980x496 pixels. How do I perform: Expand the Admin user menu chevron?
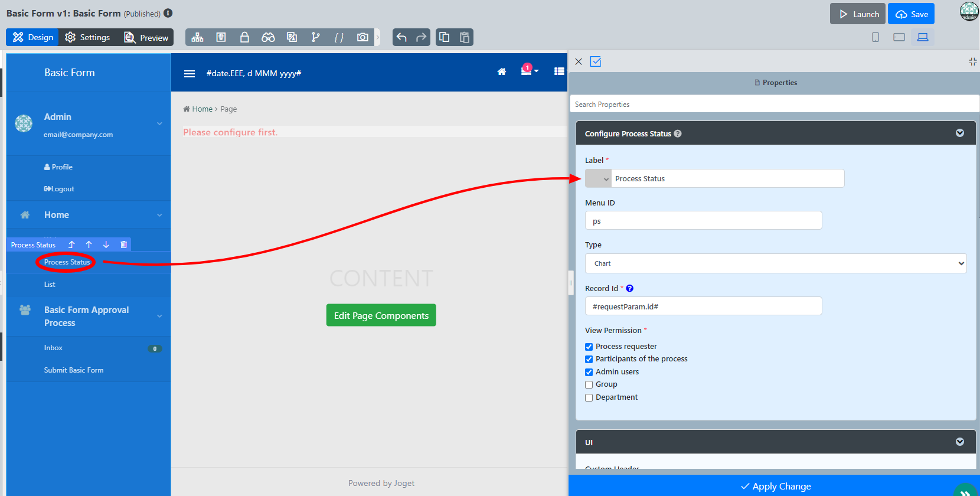[x=159, y=123]
